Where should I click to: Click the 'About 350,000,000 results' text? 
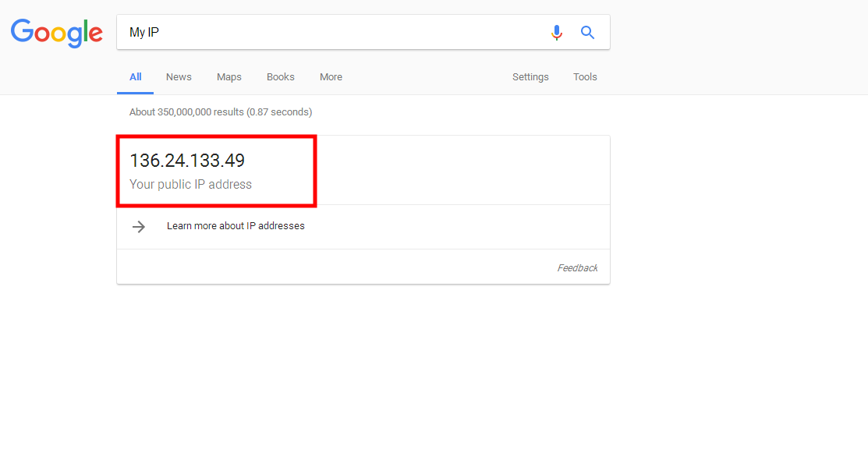point(186,112)
